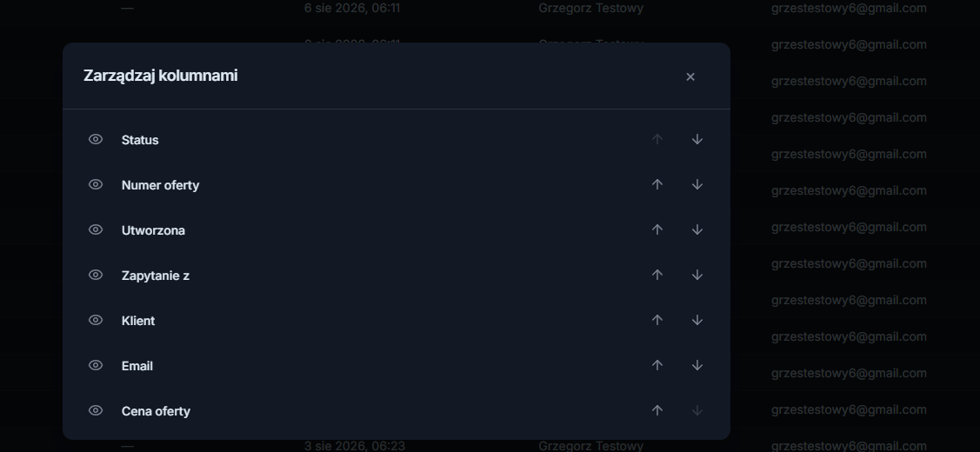Click the disabled up arrow for Status
The width and height of the screenshot is (980, 452).
tap(657, 139)
